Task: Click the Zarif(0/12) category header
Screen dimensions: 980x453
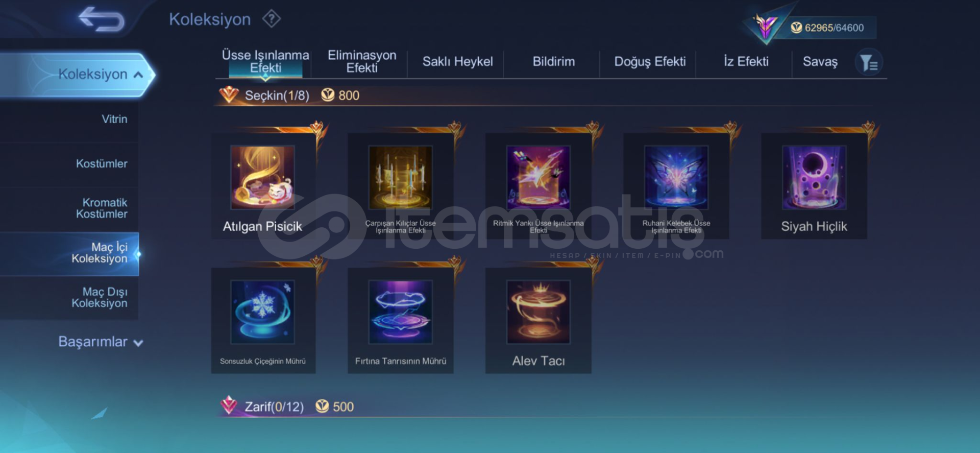Action: pyautogui.click(x=274, y=407)
